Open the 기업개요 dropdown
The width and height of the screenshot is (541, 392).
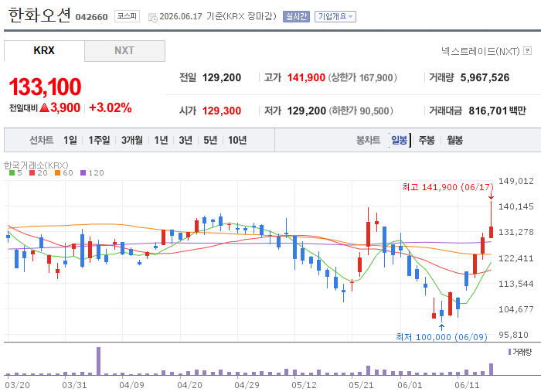tap(335, 16)
